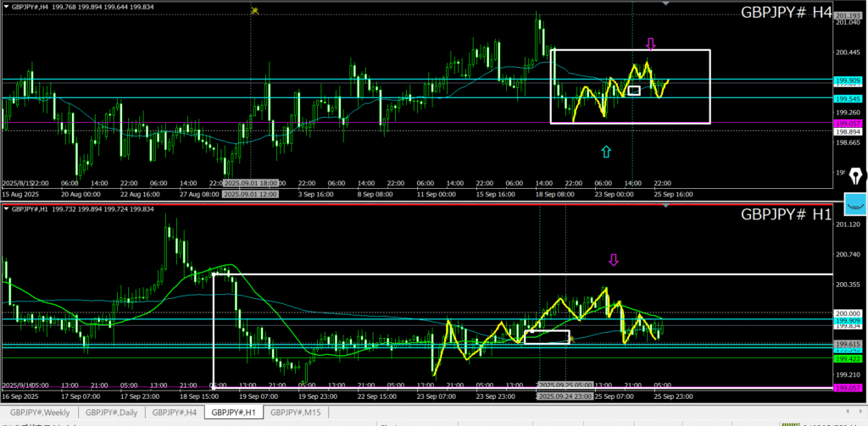Screen dimensions: 868x426
Task: Click the chart shift triangle atop H4 chart
Action: (x=665, y=4)
